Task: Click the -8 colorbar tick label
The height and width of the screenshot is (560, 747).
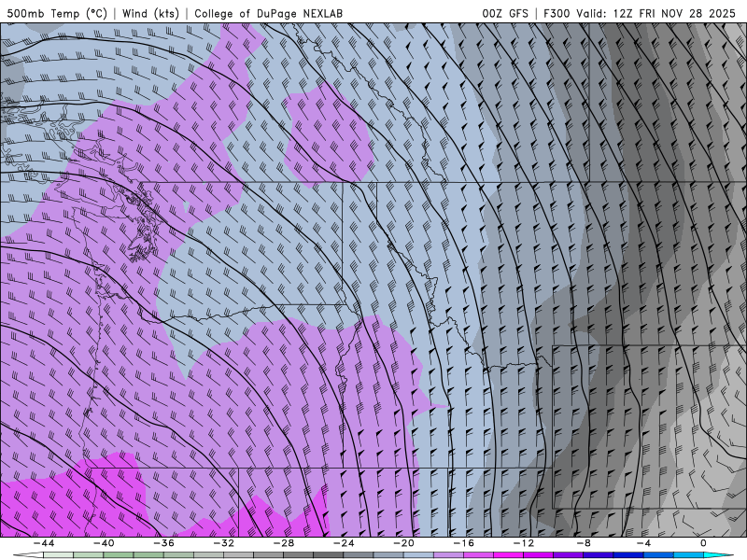Action: 584,543
